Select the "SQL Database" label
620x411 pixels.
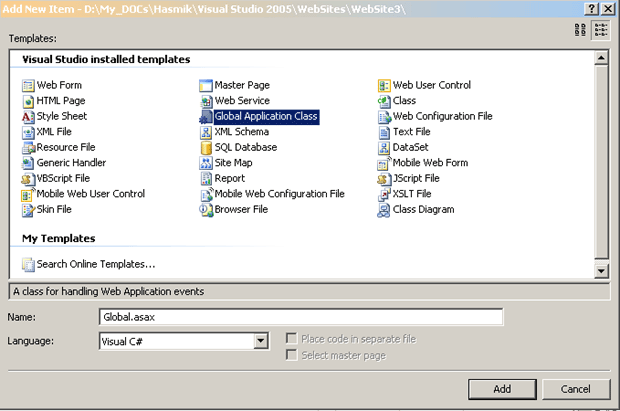click(x=246, y=147)
